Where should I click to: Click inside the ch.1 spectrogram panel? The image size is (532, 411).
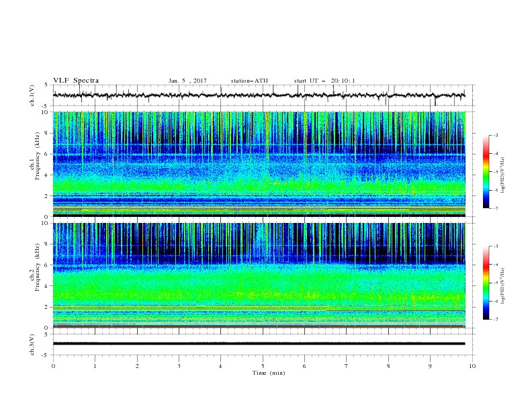click(259, 164)
